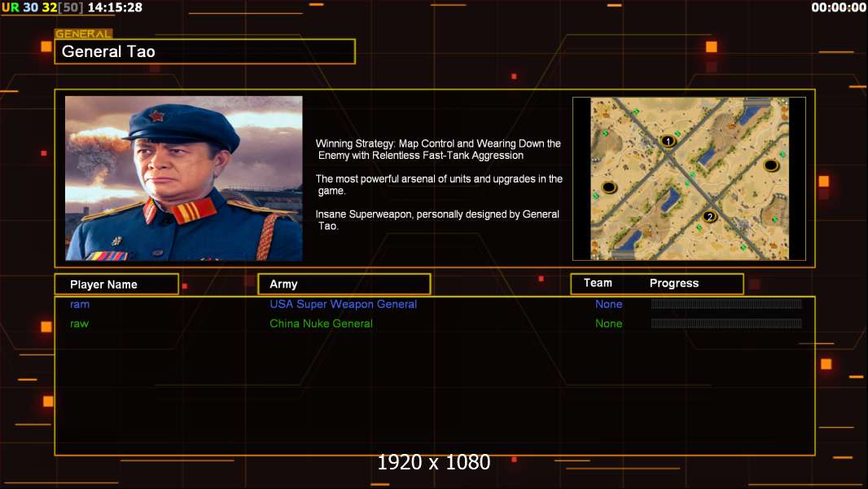This screenshot has height=489, width=868.
Task: Click loading progress bar for raw
Action: pyautogui.click(x=726, y=323)
